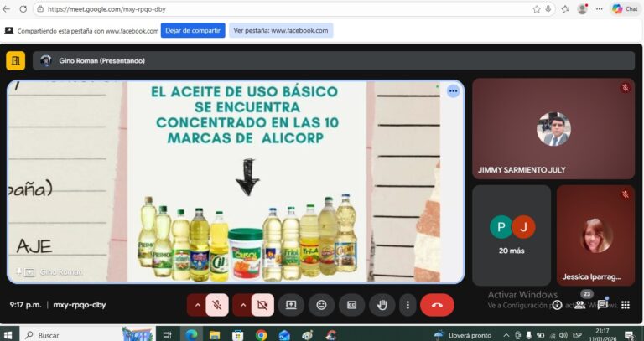644x341 pixels.
Task: Open Outlook from taskbar
Action: [x=284, y=335]
